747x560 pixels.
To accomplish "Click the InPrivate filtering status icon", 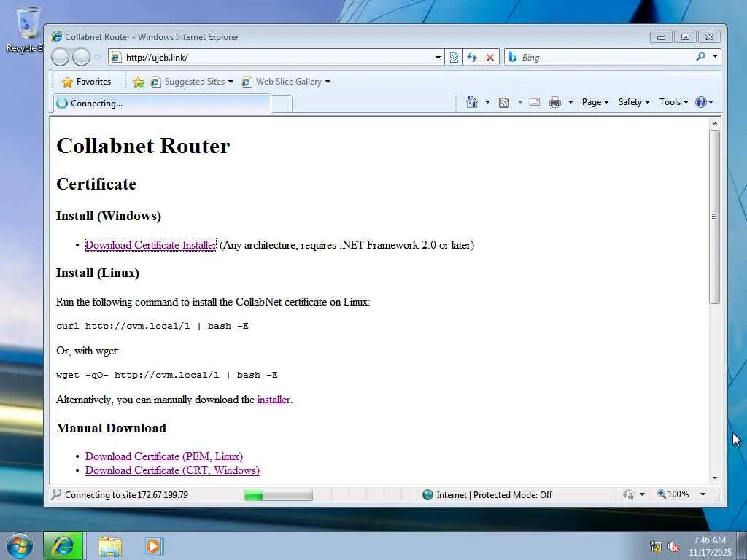I will click(629, 495).
